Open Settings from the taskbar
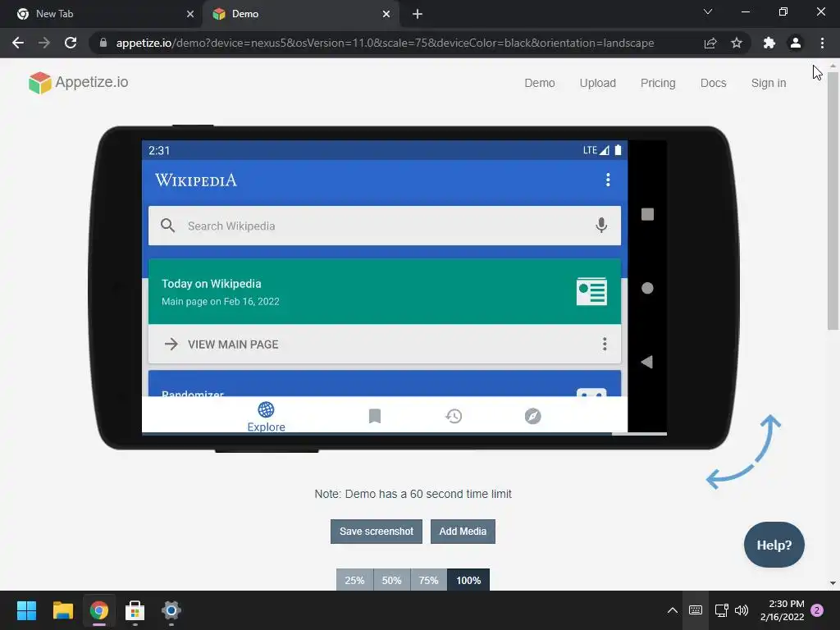840x630 pixels. (x=171, y=610)
